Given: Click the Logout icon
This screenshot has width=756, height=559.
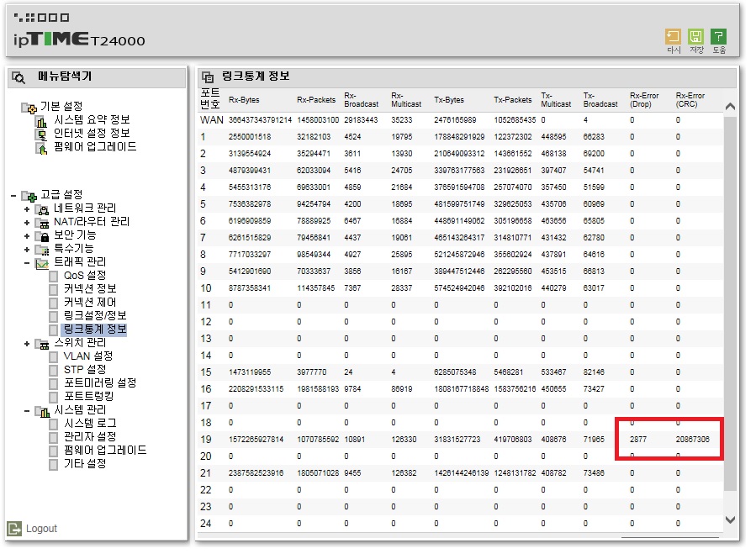Looking at the screenshot, I should tap(14, 528).
